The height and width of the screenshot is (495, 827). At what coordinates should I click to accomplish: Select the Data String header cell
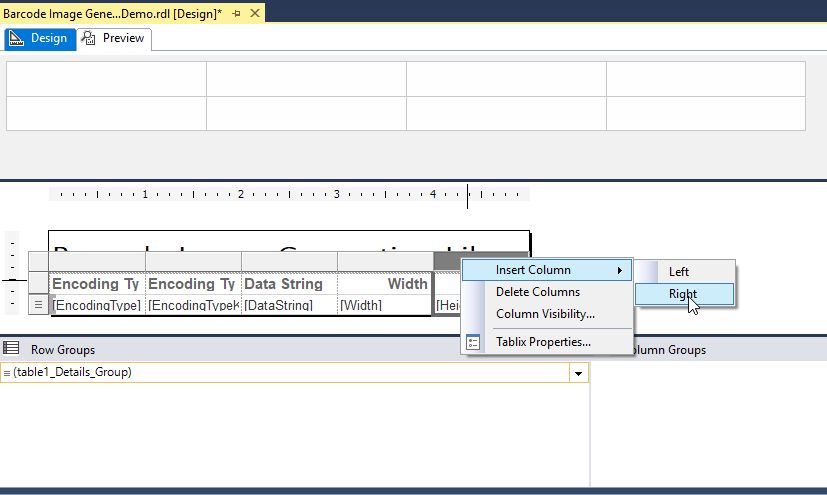pyautogui.click(x=289, y=284)
